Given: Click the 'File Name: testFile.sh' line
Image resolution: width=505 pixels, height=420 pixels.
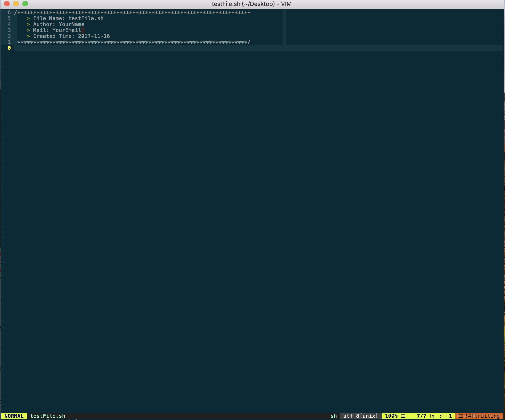Looking at the screenshot, I should pyautogui.click(x=65, y=18).
